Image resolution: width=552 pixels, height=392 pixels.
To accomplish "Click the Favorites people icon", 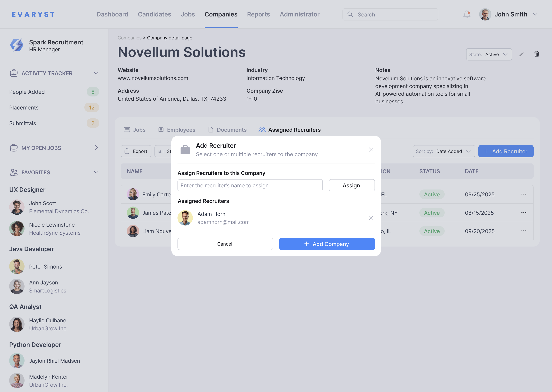I will click(x=14, y=172).
